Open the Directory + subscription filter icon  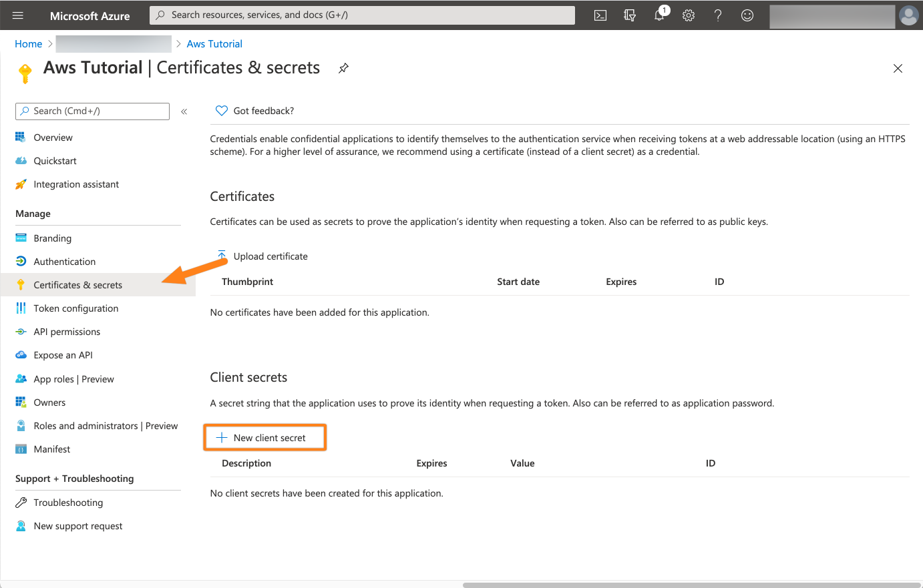[x=630, y=15]
